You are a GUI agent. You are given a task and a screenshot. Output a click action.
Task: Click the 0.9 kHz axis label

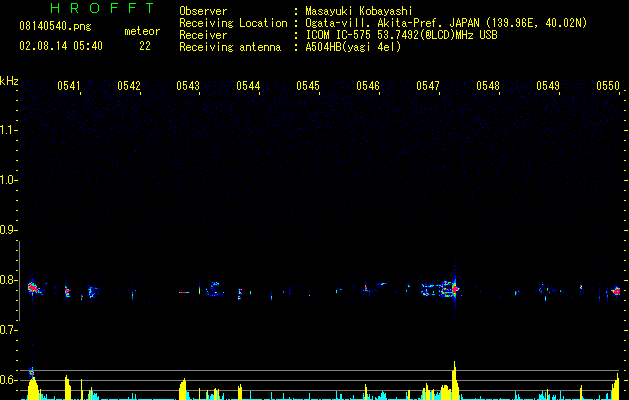pyautogui.click(x=8, y=230)
